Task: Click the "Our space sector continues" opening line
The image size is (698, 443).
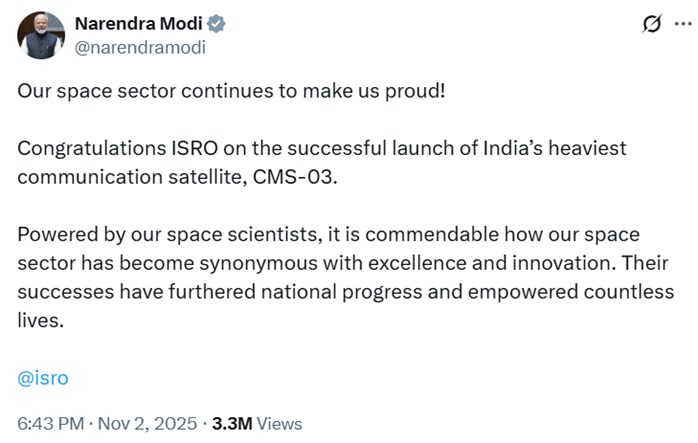Action: pyautogui.click(x=231, y=90)
